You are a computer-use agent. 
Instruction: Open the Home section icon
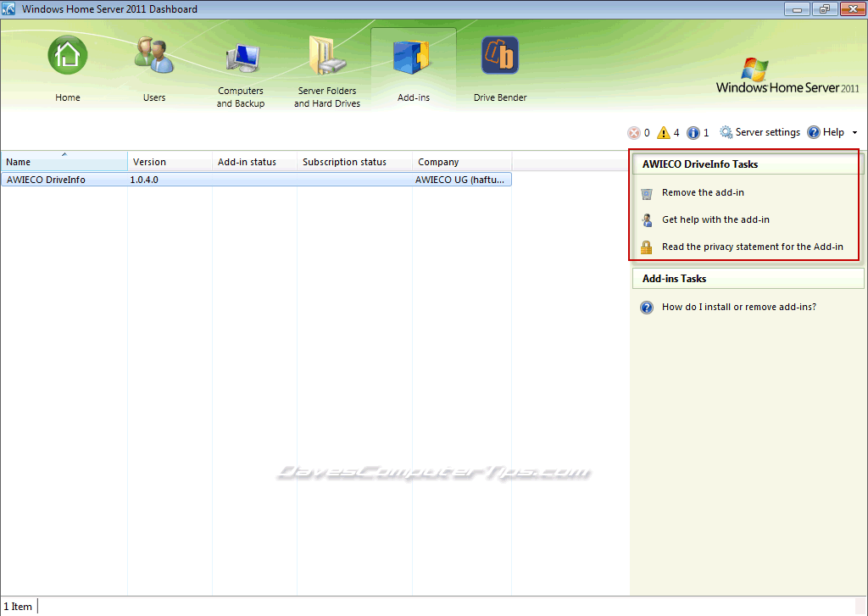click(x=68, y=55)
